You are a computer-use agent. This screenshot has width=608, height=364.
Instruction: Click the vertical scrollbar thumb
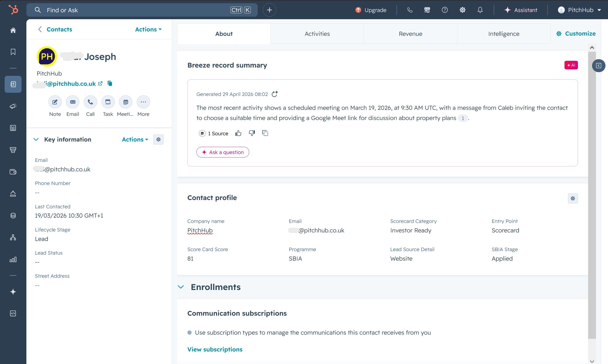click(x=592, y=195)
